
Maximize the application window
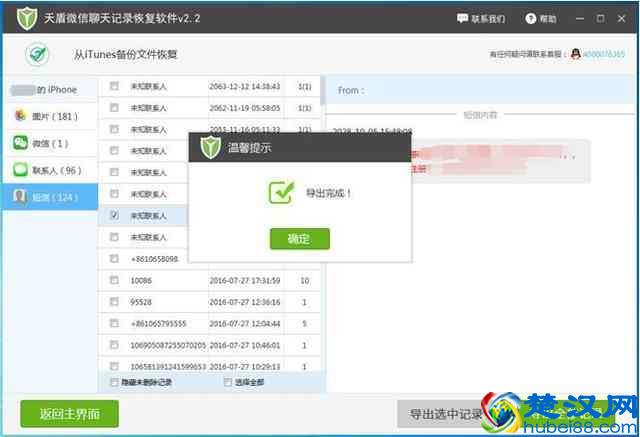click(600, 18)
